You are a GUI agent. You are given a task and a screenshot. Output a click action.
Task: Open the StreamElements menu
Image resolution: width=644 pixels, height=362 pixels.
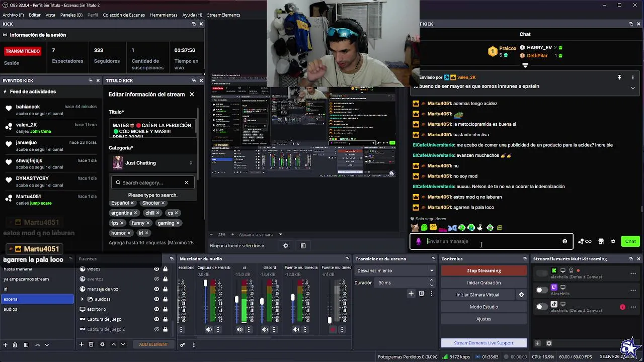pyautogui.click(x=223, y=15)
